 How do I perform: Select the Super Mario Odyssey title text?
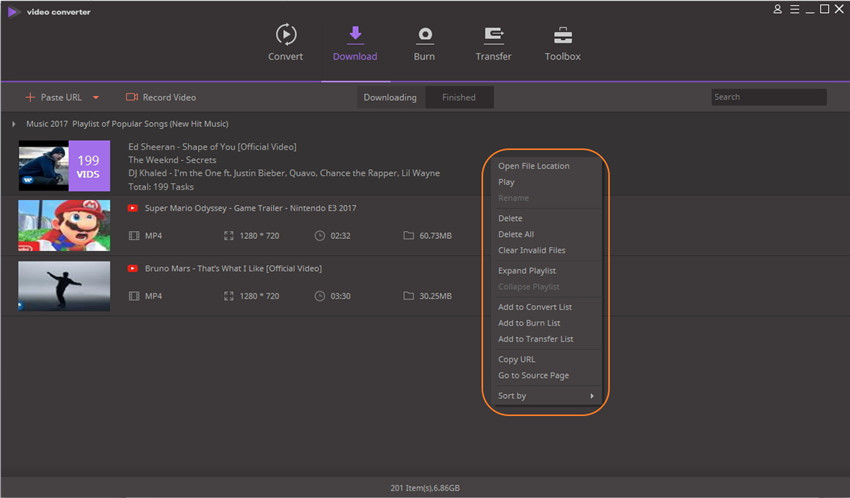[250, 208]
